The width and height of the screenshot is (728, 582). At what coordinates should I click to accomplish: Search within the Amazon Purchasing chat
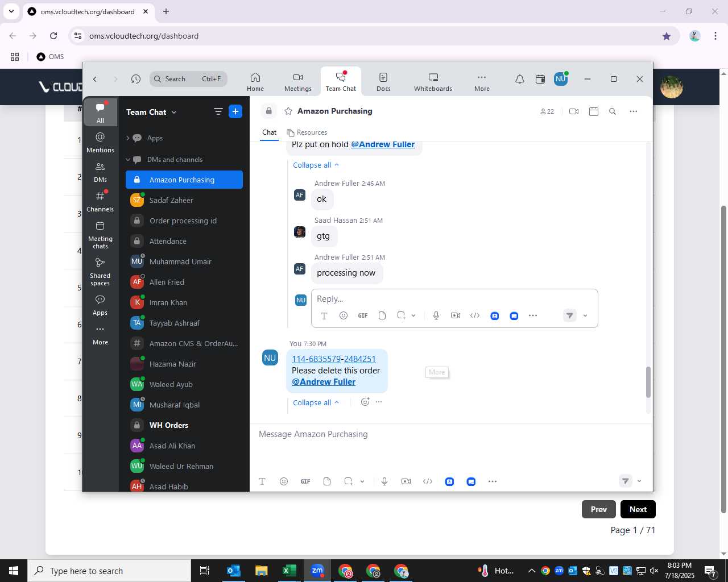tap(613, 111)
